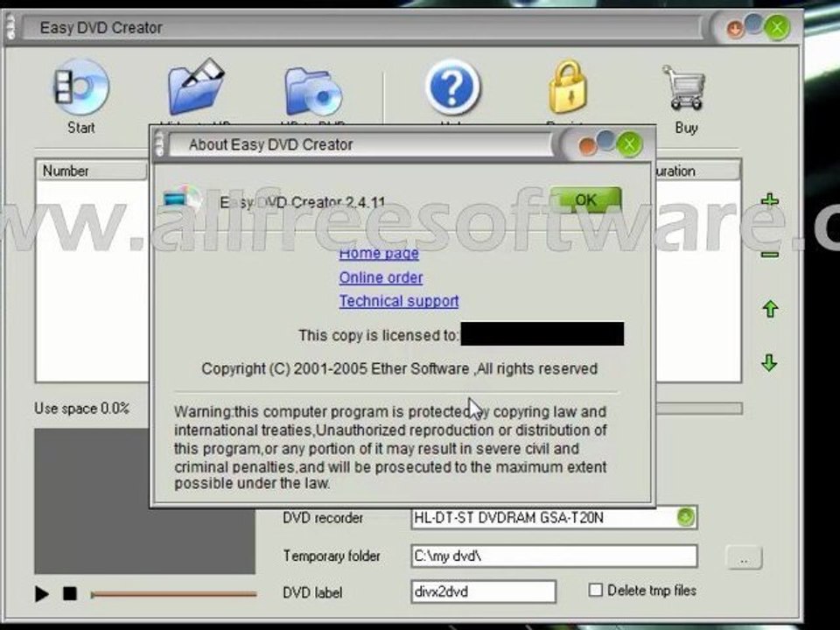Open the Home page link
The width and height of the screenshot is (840, 630).
379,253
